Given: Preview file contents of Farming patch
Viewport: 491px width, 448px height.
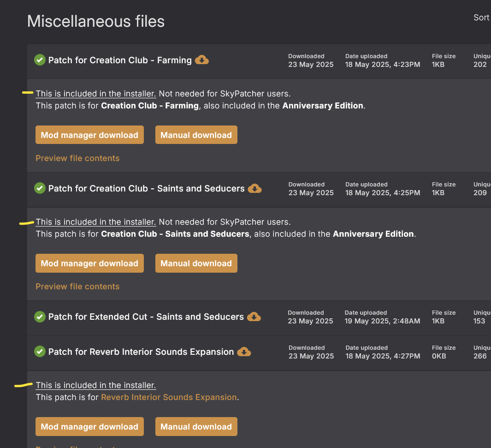Looking at the screenshot, I should click(x=77, y=158).
